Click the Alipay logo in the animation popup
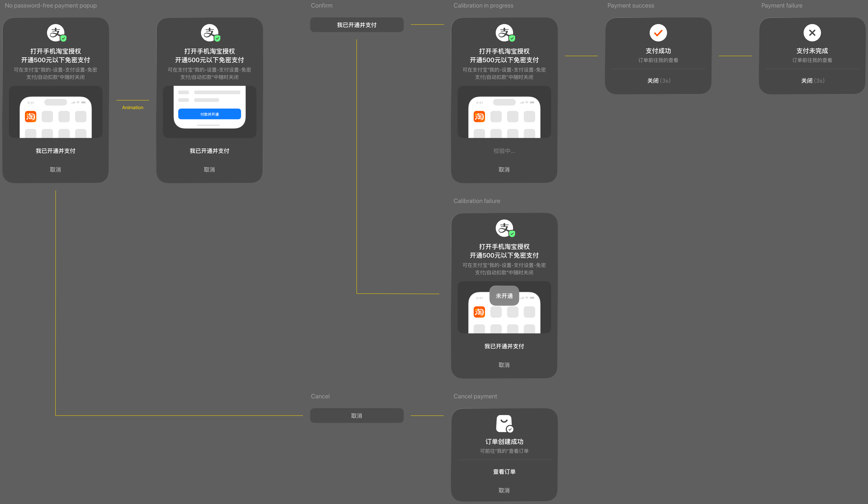This screenshot has height=504, width=868. tap(210, 33)
